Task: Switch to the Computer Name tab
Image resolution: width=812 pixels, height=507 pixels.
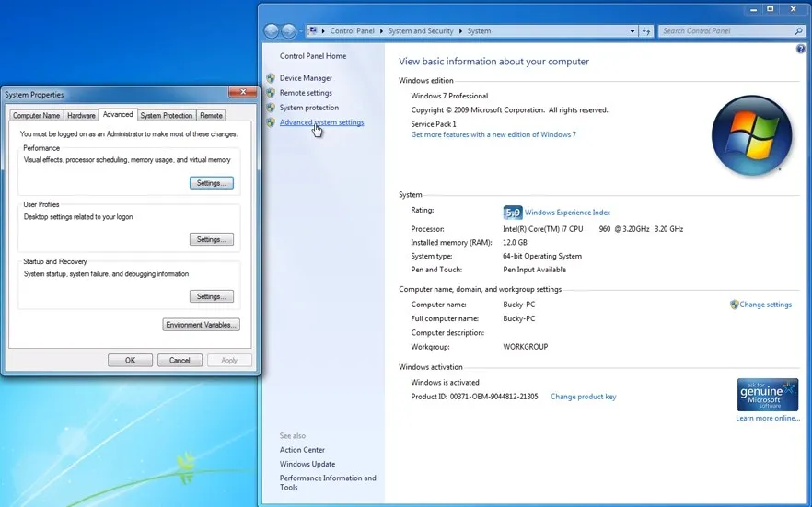Action: (36, 115)
